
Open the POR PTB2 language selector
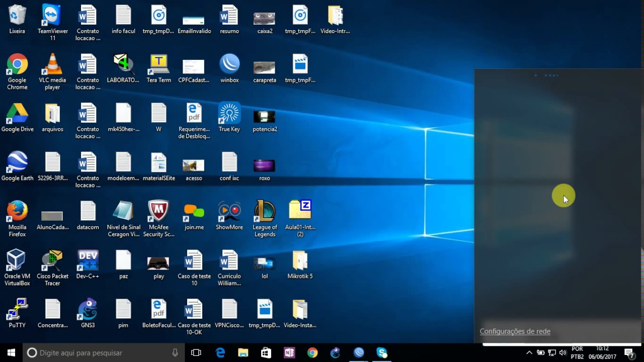577,353
